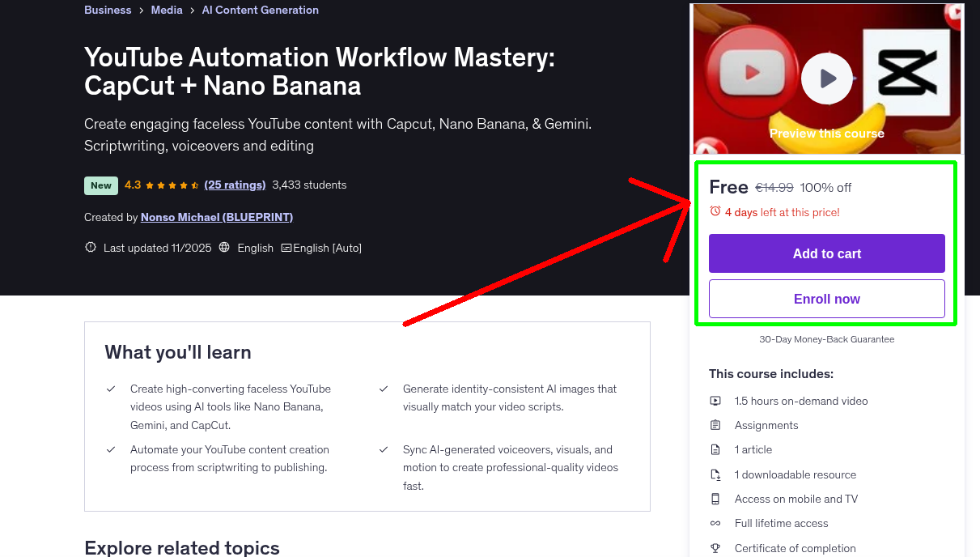Viewport: 980px width, 557px height.
Task: Click the mobile and TV access icon
Action: [x=715, y=499]
